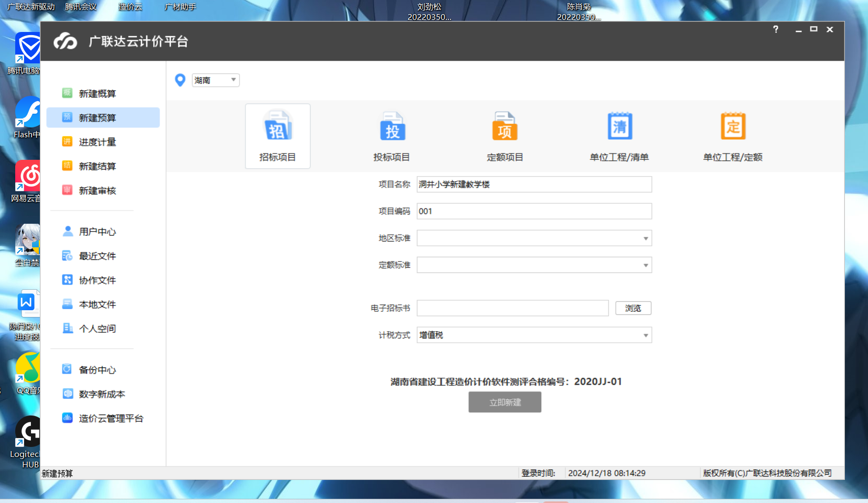
Task: Select the 单位工程/定额 icon tile
Action: (732, 136)
